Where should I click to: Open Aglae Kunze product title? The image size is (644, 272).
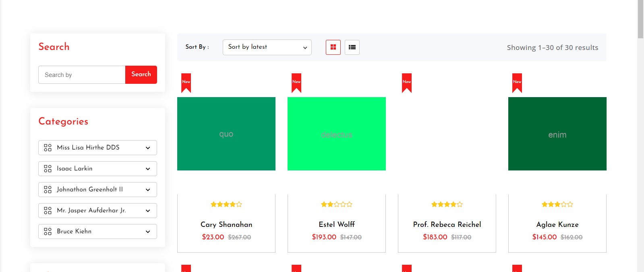(557, 224)
